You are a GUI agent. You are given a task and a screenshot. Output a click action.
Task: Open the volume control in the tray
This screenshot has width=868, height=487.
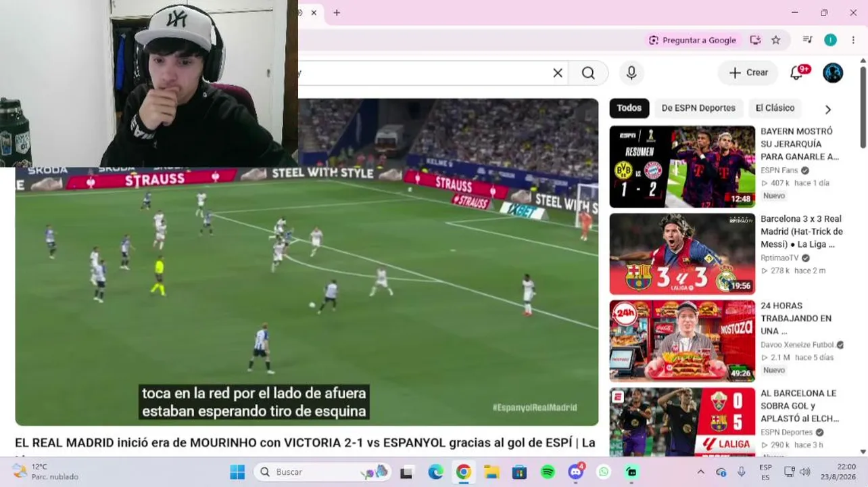[x=804, y=472]
